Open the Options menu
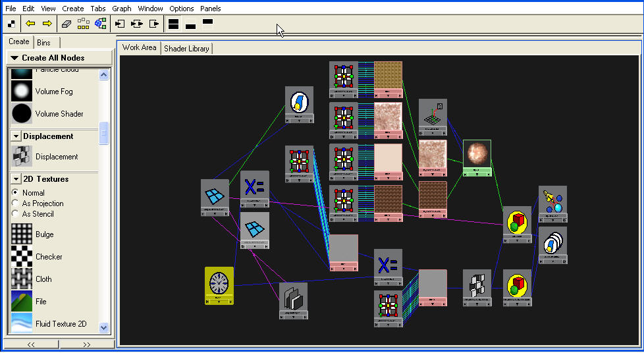Image resolution: width=644 pixels, height=353 pixels. pyautogui.click(x=182, y=8)
